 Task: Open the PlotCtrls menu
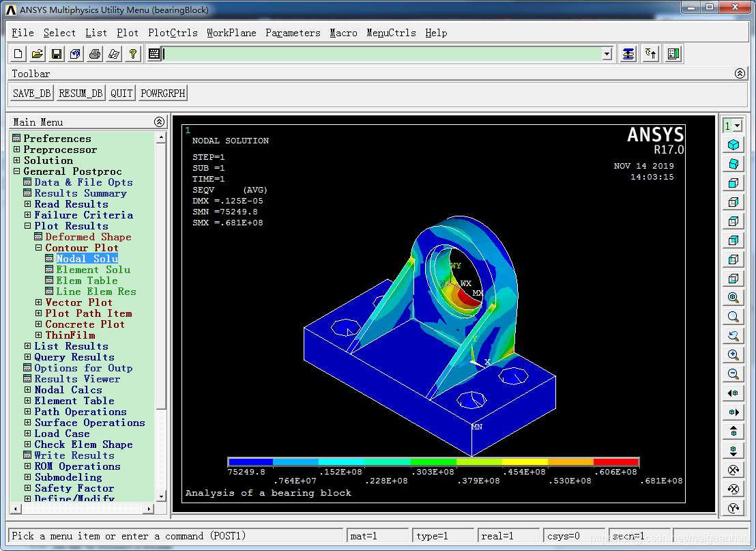pos(173,33)
